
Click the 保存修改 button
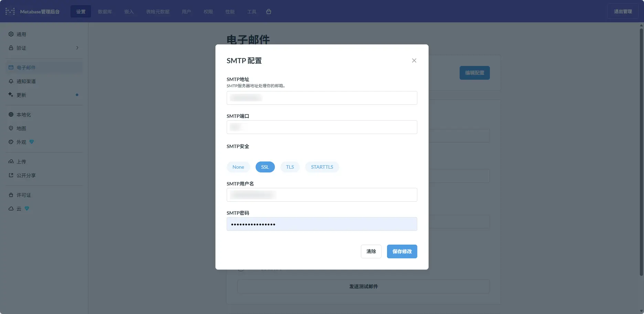402,251
